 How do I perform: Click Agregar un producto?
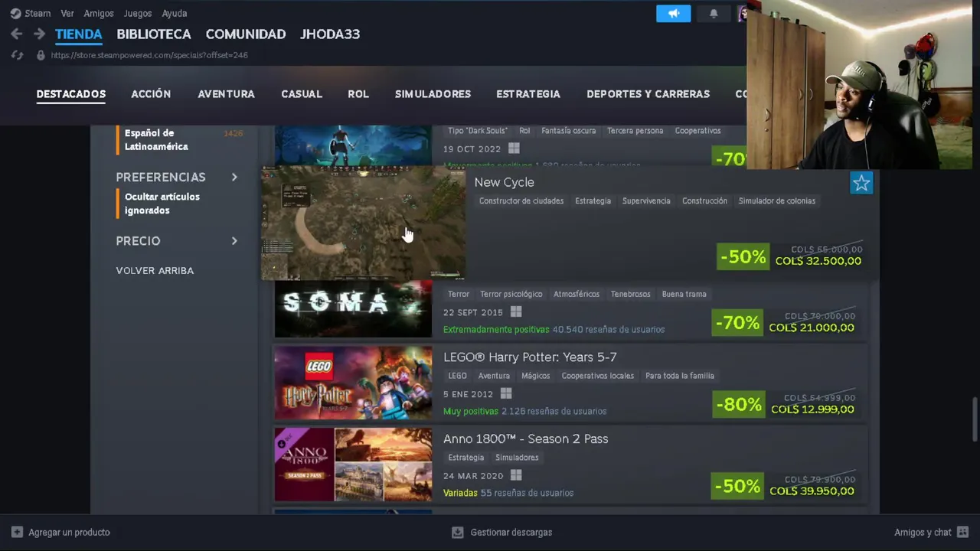[x=69, y=532]
